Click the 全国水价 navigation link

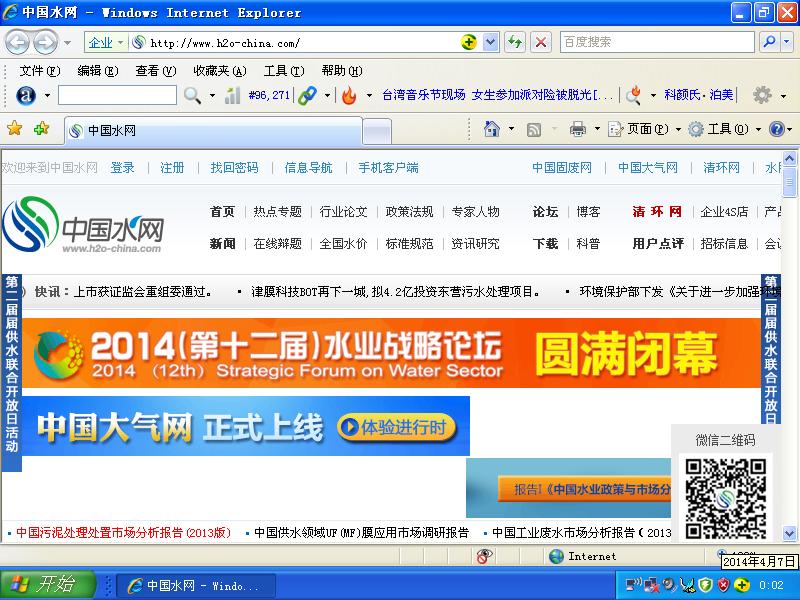[343, 244]
